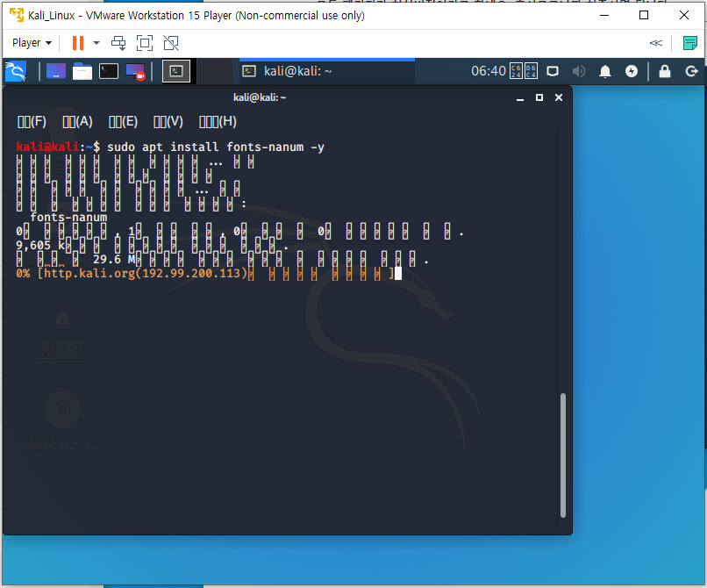Click the terminal window title kali@kali: ~

pos(260,97)
